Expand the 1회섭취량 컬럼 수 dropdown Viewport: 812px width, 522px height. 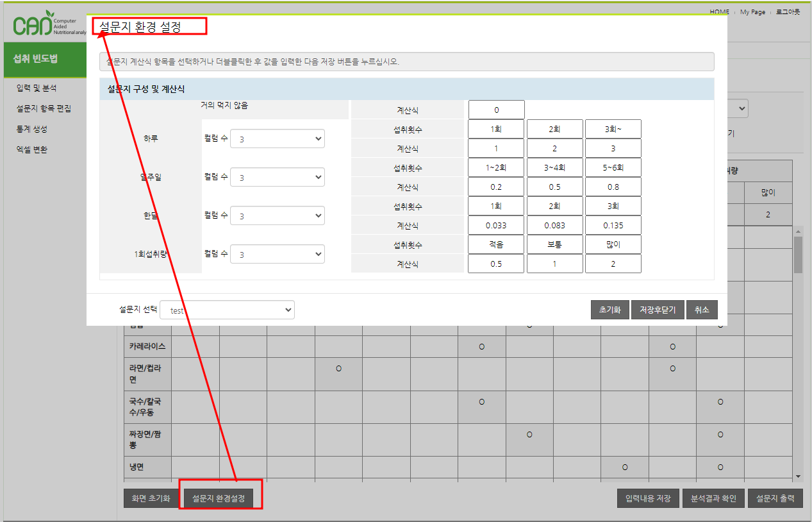277,254
